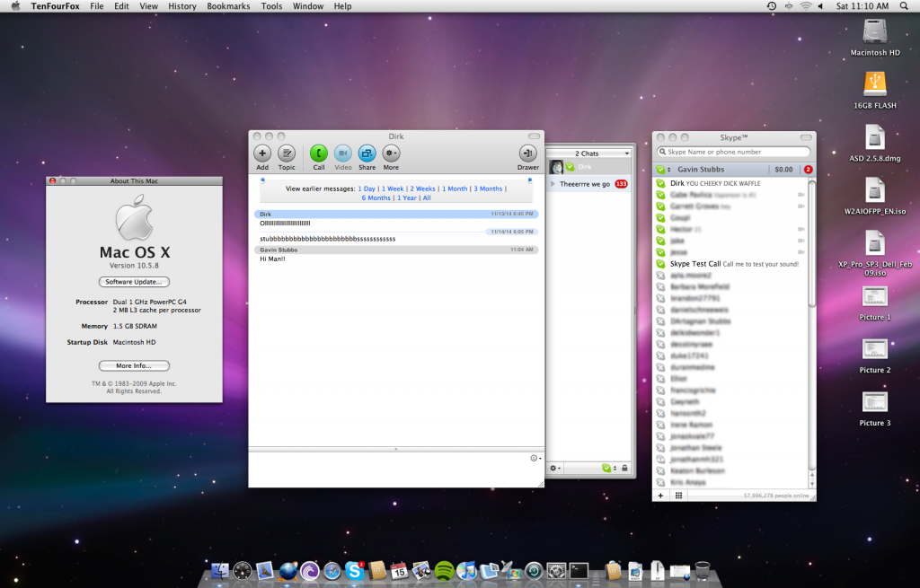View earlier messages from 1 Day
The width and height of the screenshot is (920, 588).
(367, 189)
